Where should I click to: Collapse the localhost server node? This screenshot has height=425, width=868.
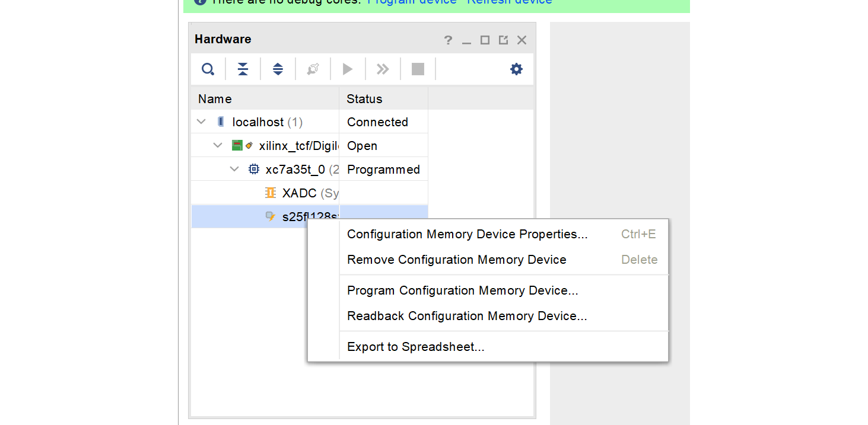(202, 122)
